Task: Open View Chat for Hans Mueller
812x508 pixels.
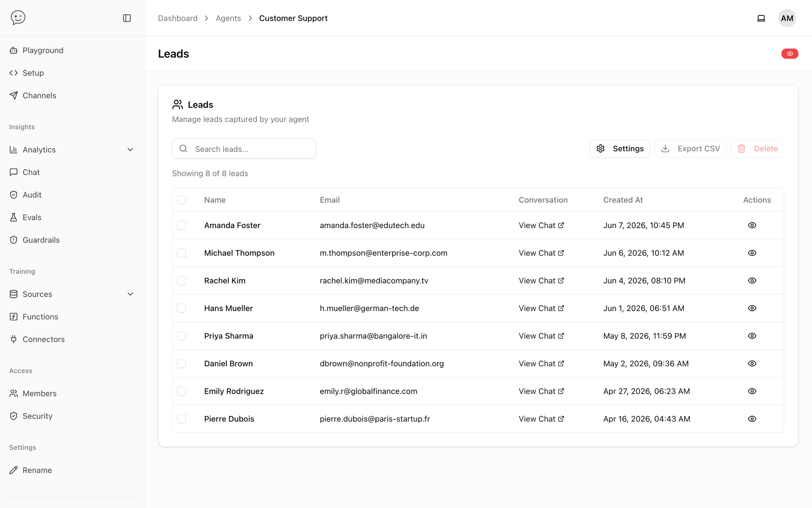Action: [x=541, y=308]
